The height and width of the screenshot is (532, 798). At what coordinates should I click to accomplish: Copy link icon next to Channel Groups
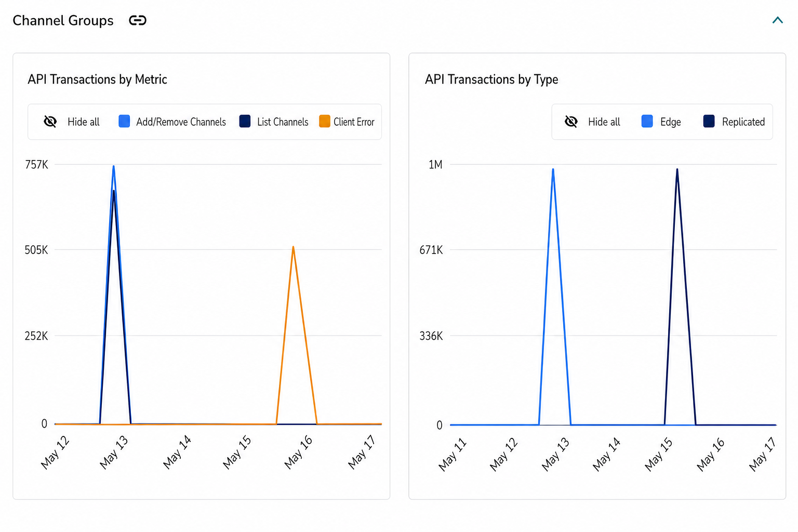138,20
